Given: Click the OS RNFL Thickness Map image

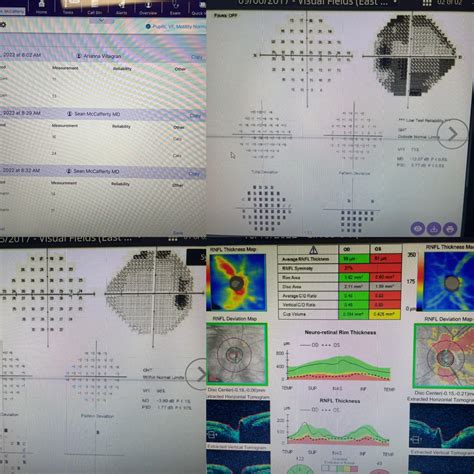Looking at the screenshot, I should pos(449,281).
